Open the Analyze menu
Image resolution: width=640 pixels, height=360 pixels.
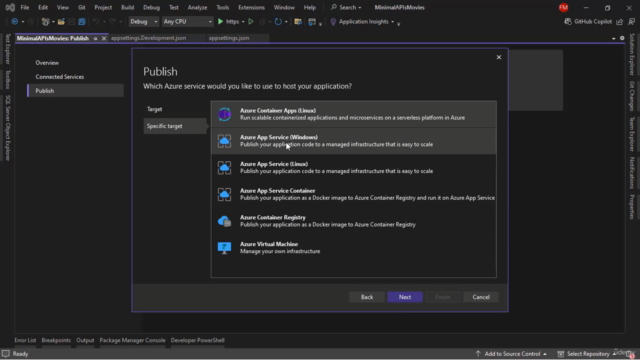(197, 7)
